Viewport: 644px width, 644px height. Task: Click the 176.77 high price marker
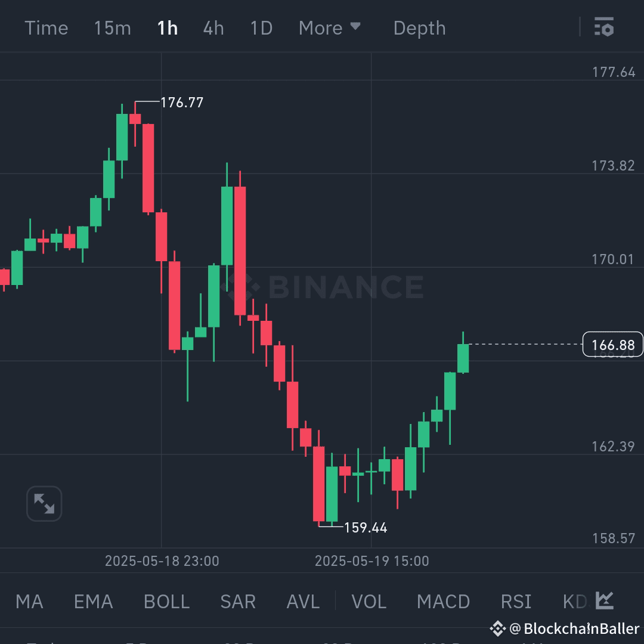click(181, 102)
